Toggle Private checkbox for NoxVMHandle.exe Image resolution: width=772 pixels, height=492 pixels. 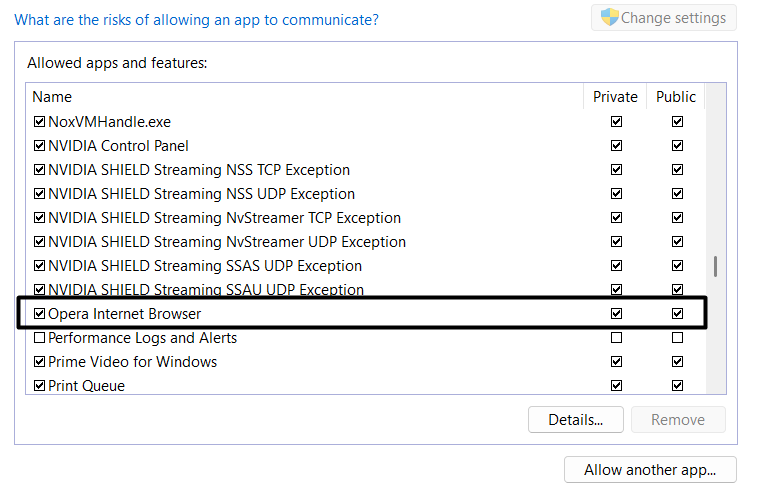tap(616, 122)
